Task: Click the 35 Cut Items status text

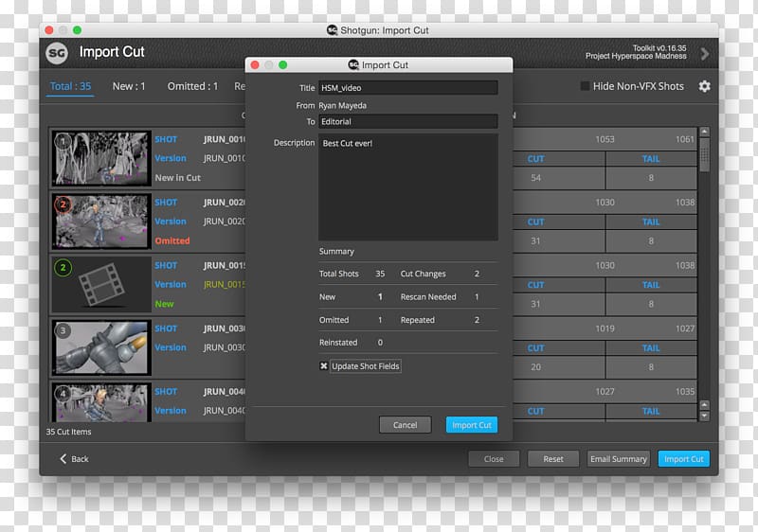Action: click(x=68, y=432)
